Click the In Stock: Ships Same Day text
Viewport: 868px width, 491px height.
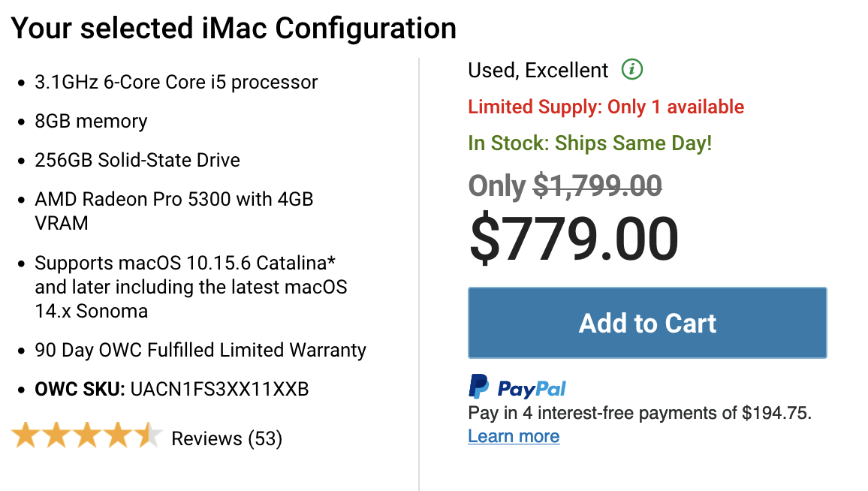point(590,143)
